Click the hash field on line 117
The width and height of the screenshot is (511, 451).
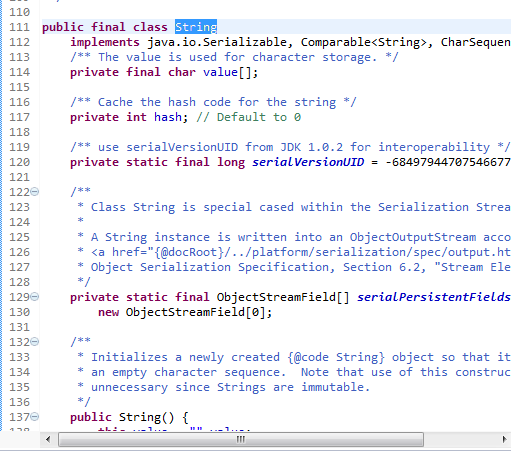pos(168,117)
